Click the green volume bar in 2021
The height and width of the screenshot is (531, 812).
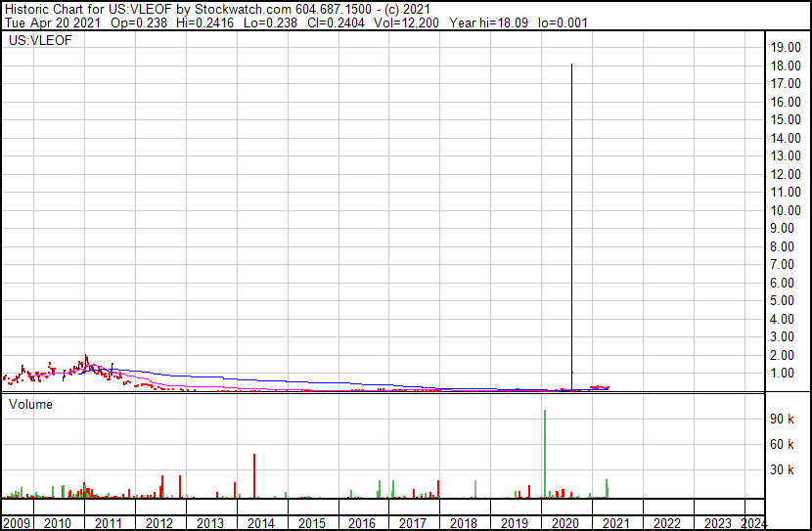[607, 489]
